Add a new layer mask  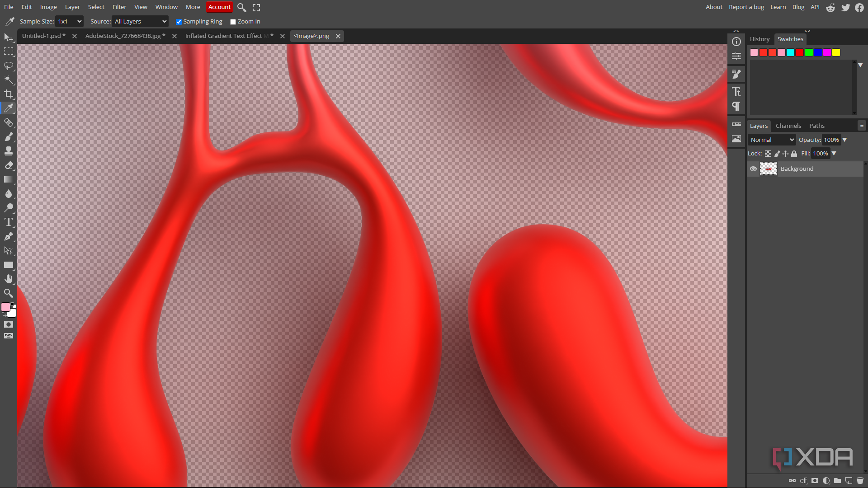click(815, 481)
